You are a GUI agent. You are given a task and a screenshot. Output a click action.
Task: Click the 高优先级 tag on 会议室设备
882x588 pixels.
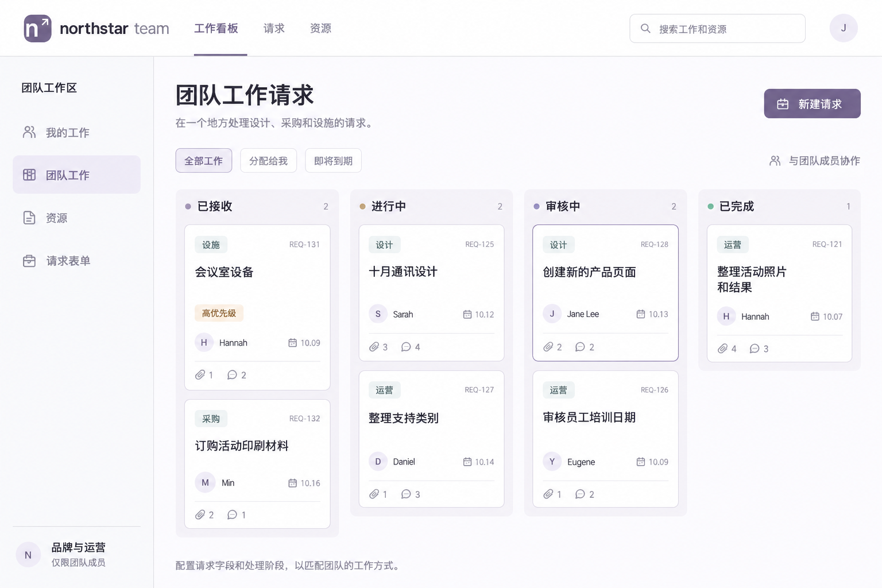[219, 313]
